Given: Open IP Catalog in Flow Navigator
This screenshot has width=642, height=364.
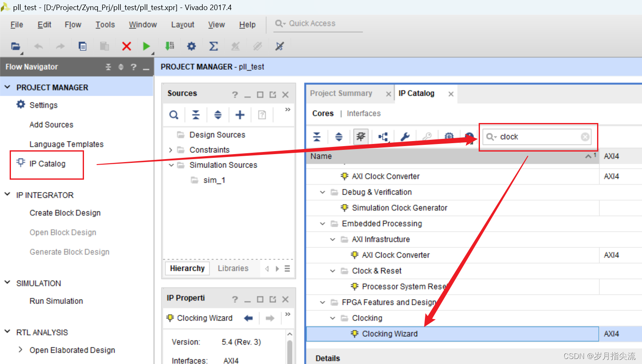Looking at the screenshot, I should [47, 164].
